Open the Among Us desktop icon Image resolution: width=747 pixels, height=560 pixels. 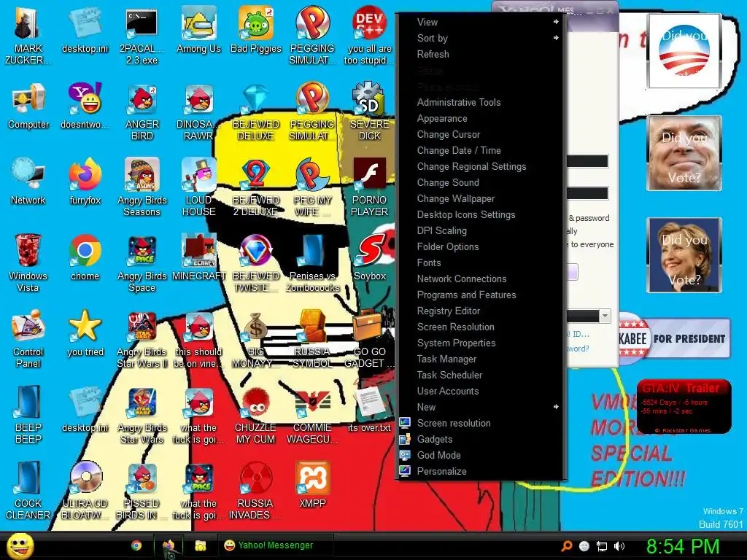[198, 29]
